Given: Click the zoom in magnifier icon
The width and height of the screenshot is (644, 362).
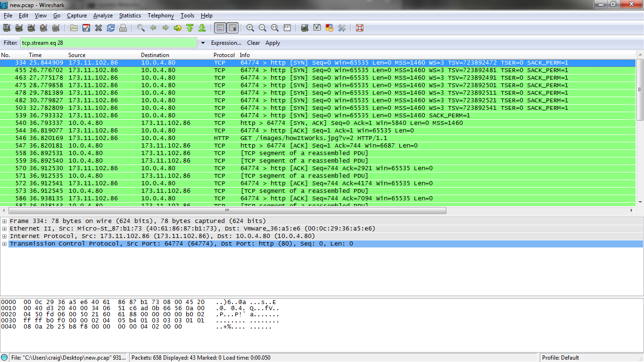Looking at the screenshot, I should coord(250,28).
